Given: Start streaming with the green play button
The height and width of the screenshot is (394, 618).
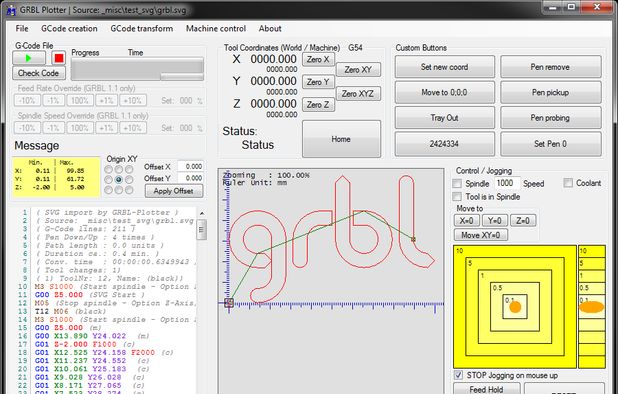Looking at the screenshot, I should [29, 58].
